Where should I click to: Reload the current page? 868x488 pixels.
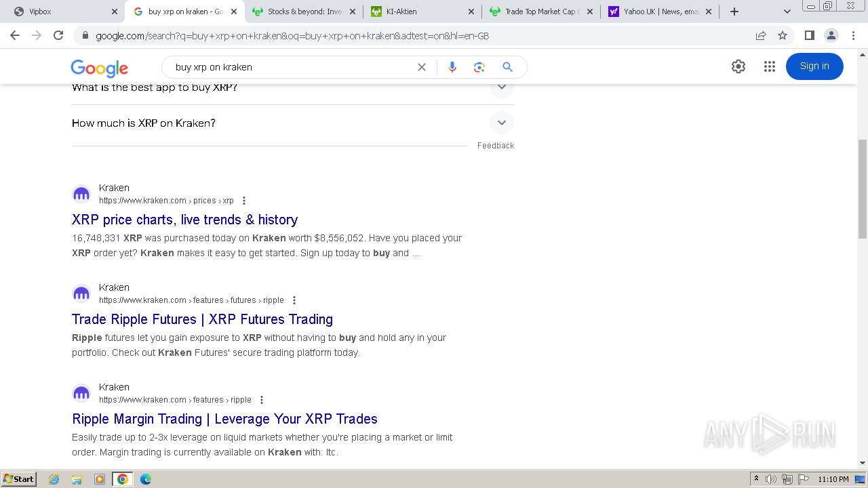(x=58, y=35)
